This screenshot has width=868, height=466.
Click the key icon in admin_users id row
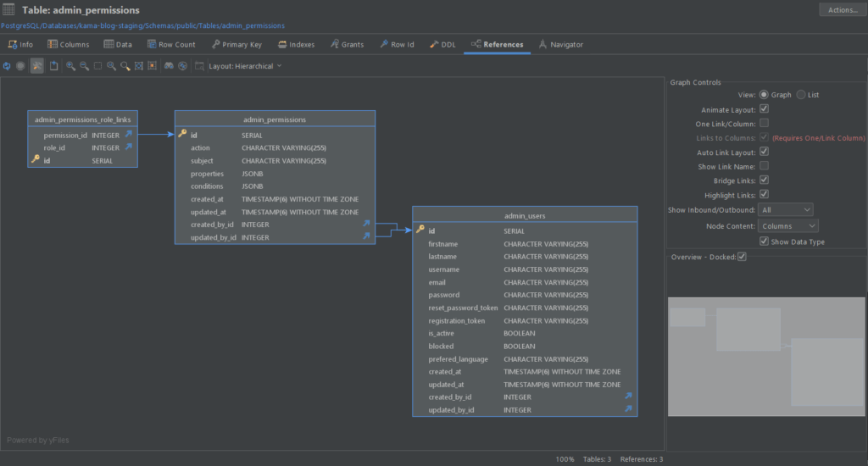click(x=420, y=230)
